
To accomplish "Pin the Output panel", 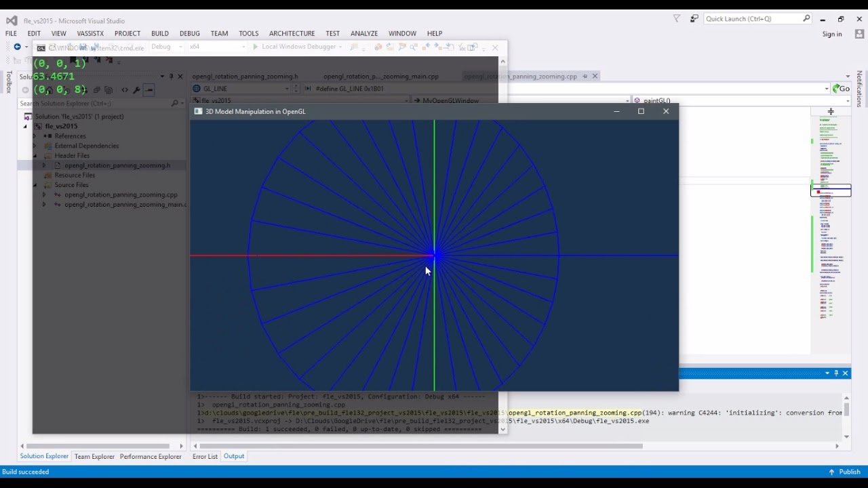I will point(836,373).
